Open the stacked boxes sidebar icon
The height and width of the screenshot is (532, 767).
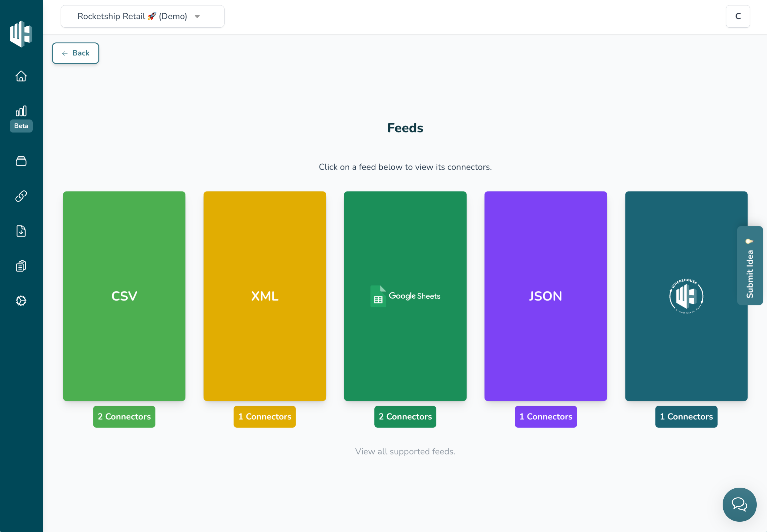pyautogui.click(x=21, y=161)
